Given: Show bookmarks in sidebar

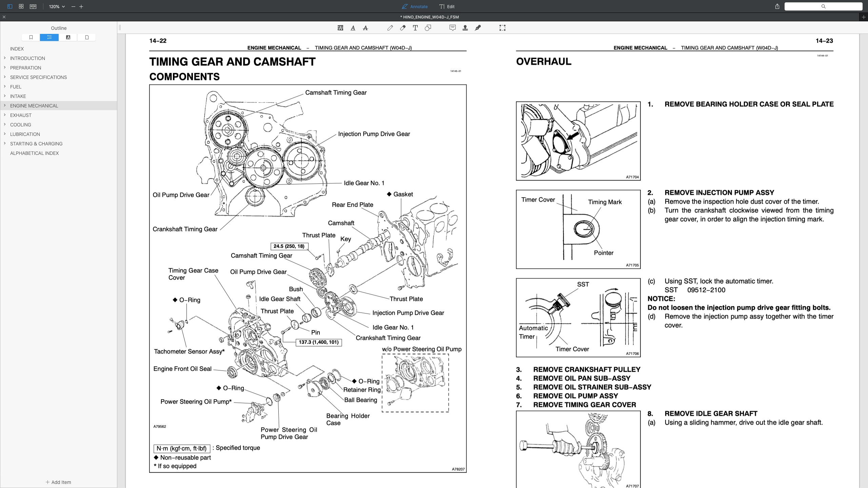Looking at the screenshot, I should pyautogui.click(x=31, y=37).
